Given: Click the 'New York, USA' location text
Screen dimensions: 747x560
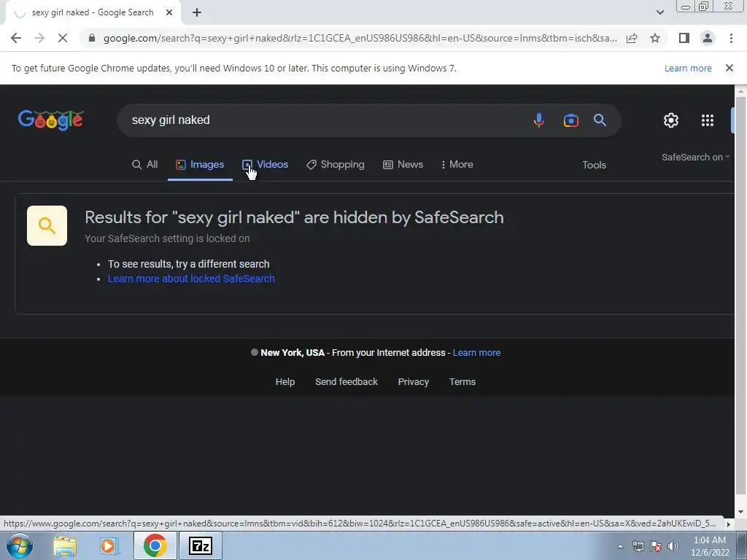Looking at the screenshot, I should 293,353.
